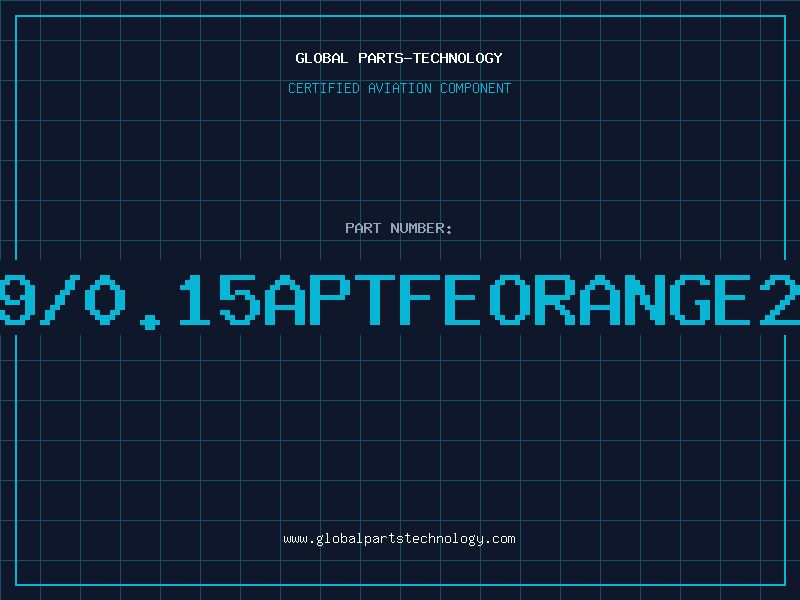Select the CERTIFIED AVIATION COMPONENT subtitle
This screenshot has height=600, width=800.
coord(399,88)
